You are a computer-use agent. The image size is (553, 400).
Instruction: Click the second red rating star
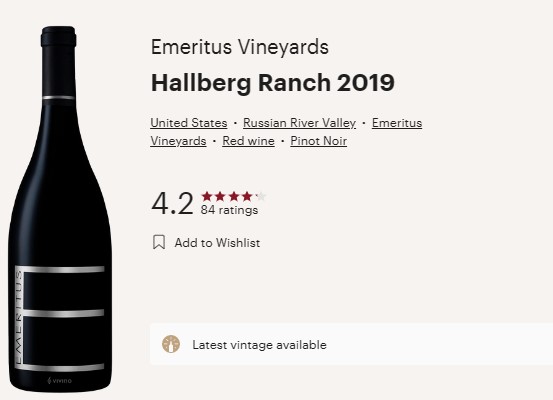pyautogui.click(x=220, y=196)
